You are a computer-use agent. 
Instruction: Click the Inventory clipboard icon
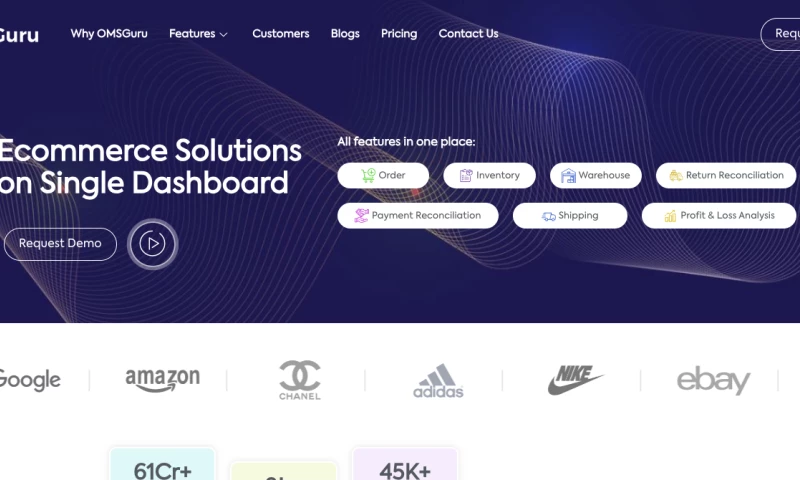click(466, 175)
